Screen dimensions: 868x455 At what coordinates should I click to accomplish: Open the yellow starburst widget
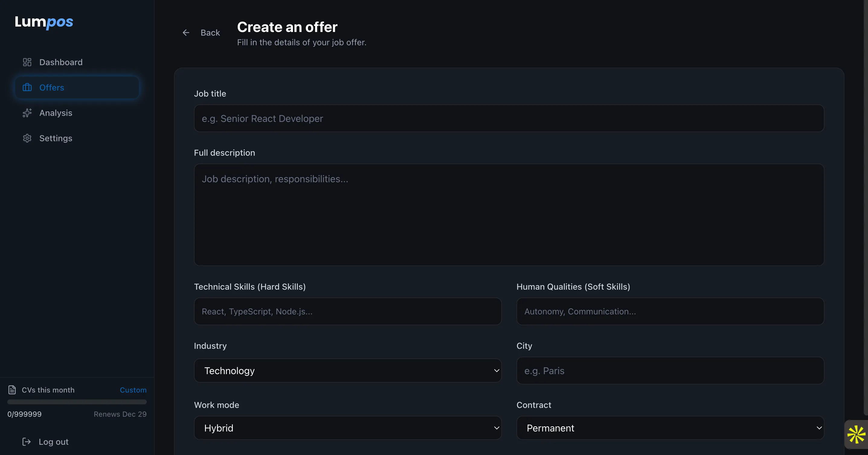pyautogui.click(x=856, y=434)
